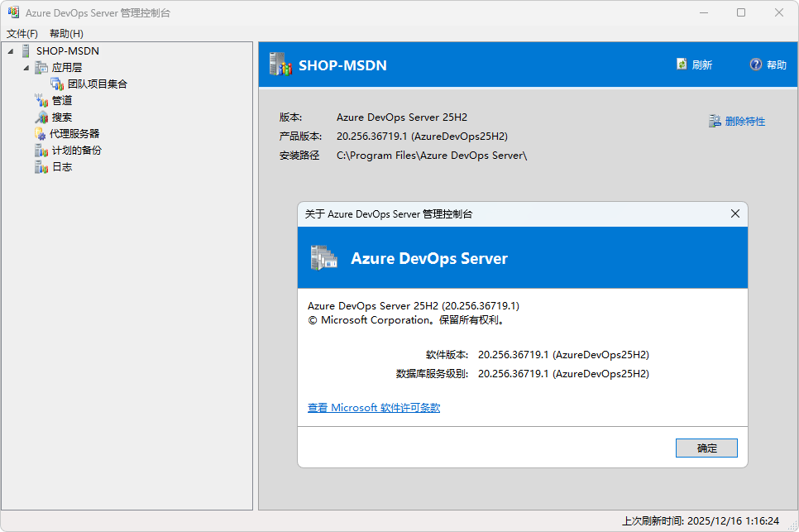Select the SHOP-MSDN tree item label
The image size is (799, 532).
pos(67,51)
